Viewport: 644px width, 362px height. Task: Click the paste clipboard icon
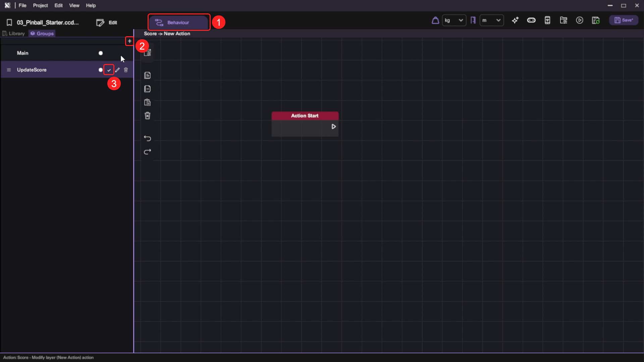(147, 103)
